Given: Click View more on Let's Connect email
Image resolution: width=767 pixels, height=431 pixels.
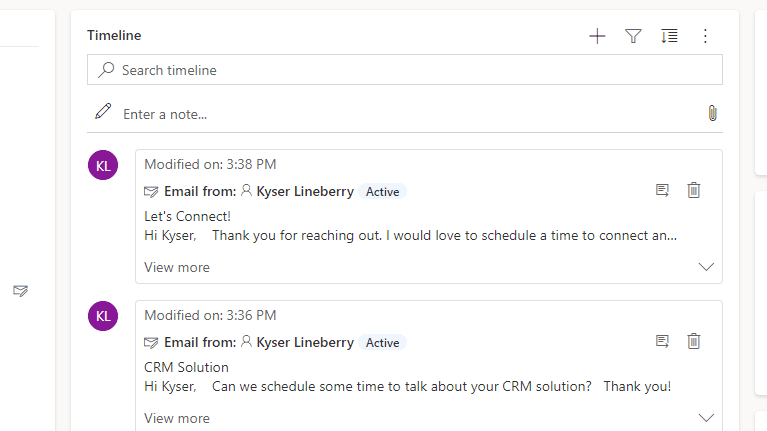Looking at the screenshot, I should [177, 267].
